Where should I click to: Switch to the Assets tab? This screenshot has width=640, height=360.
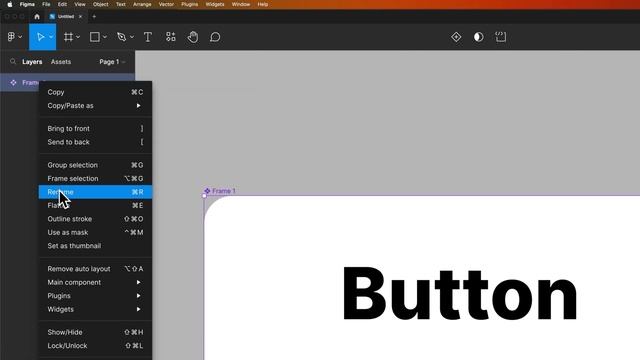(61, 62)
